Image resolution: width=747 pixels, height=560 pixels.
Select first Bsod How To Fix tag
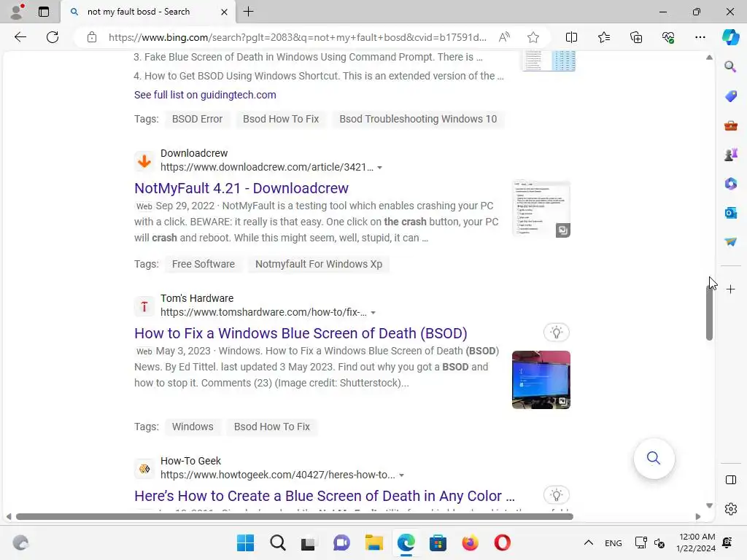click(281, 119)
